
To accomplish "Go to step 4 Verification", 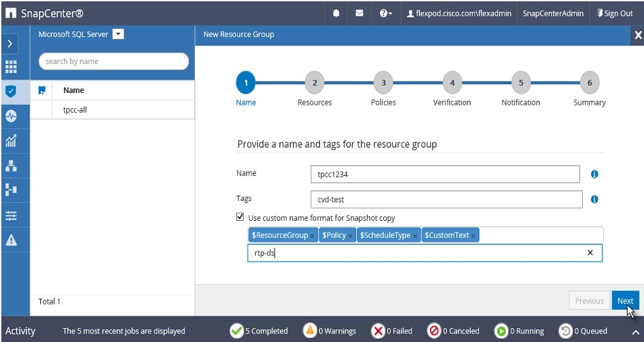I will click(452, 82).
